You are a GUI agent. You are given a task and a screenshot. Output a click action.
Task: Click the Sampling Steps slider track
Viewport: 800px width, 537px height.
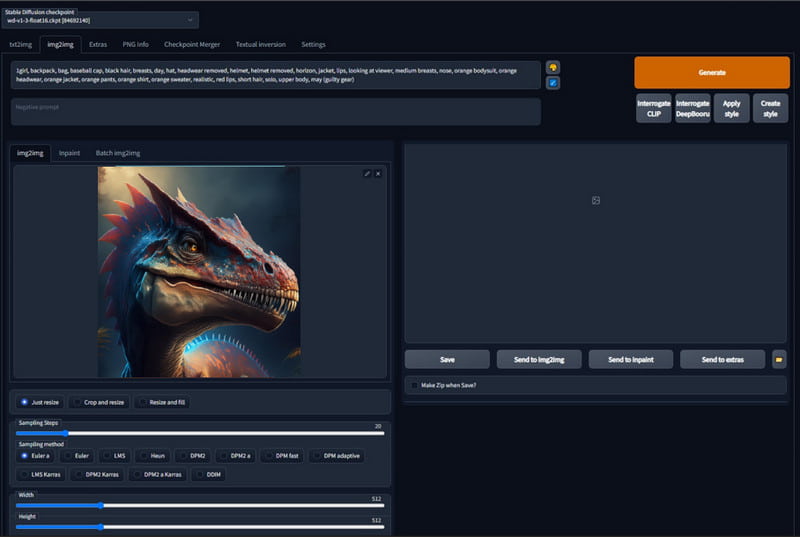click(200, 433)
